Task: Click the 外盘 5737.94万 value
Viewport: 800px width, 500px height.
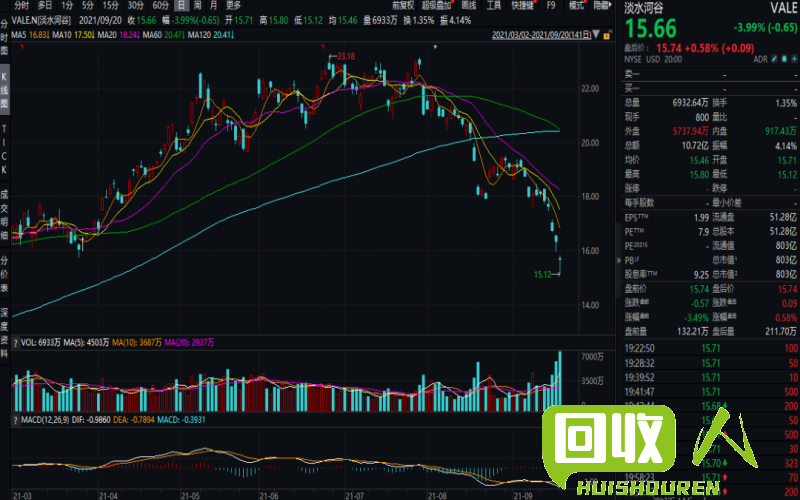Action: 690,131
